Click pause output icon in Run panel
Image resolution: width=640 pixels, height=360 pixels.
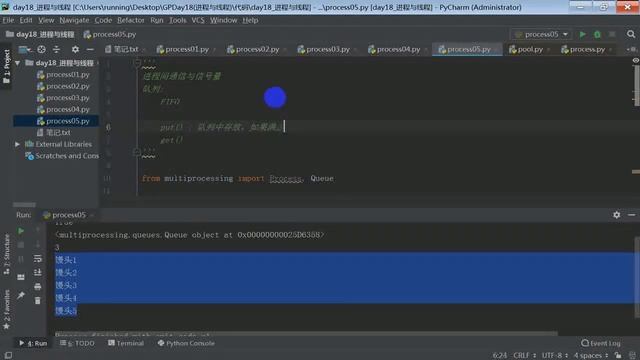coord(21,259)
